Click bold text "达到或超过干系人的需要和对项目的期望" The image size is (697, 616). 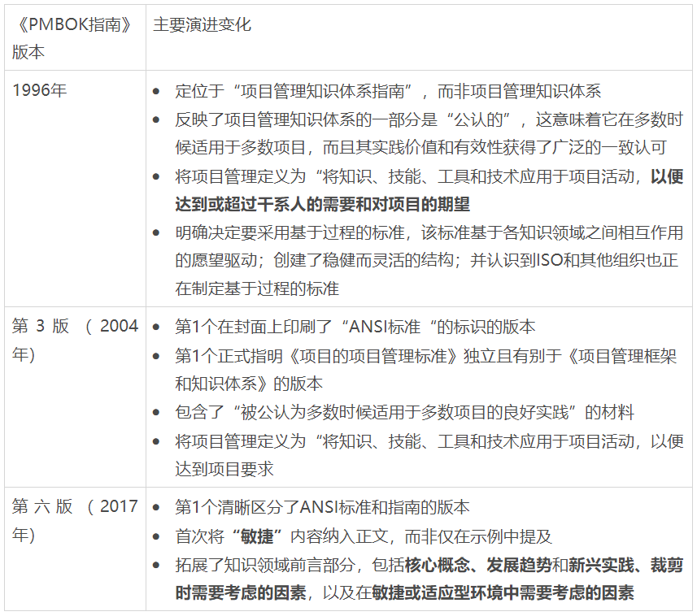[322, 204]
